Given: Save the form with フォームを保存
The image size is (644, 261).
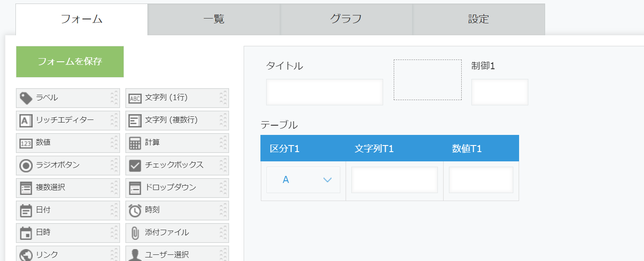Looking at the screenshot, I should pyautogui.click(x=70, y=62).
